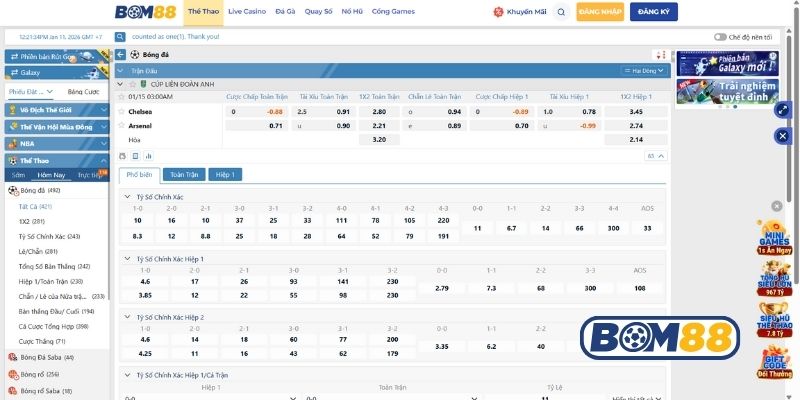Viewport: 800px width, 400px height.
Task: Collapse Tỷ Số Chính Xác Hiệp 1/Cả Trận section
Action: click(128, 375)
